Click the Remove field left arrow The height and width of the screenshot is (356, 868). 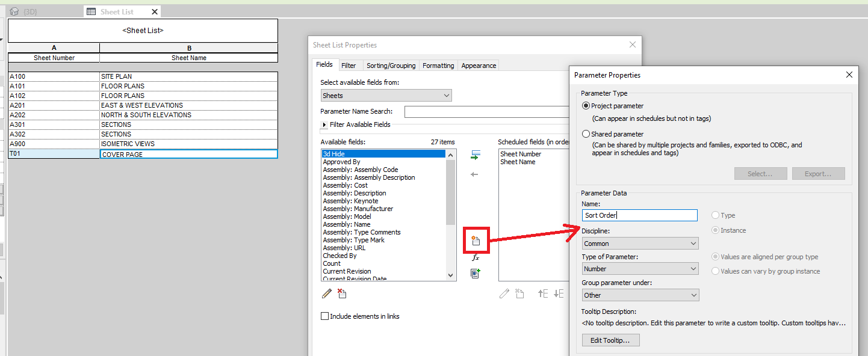point(474,174)
